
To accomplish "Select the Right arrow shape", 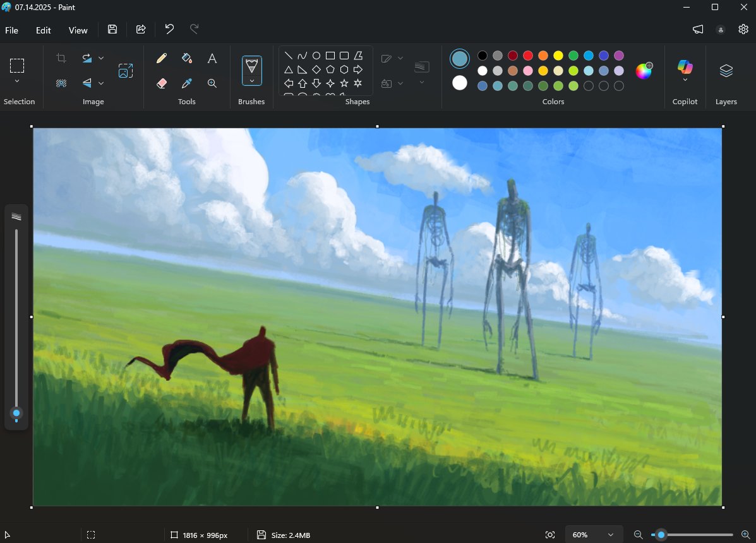I will click(x=358, y=69).
